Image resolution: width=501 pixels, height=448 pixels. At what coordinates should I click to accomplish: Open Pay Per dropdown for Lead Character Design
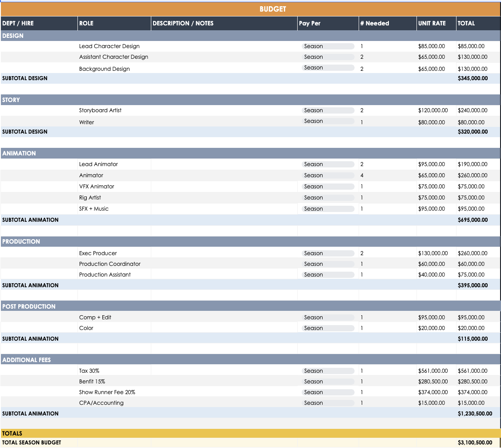[328, 46]
